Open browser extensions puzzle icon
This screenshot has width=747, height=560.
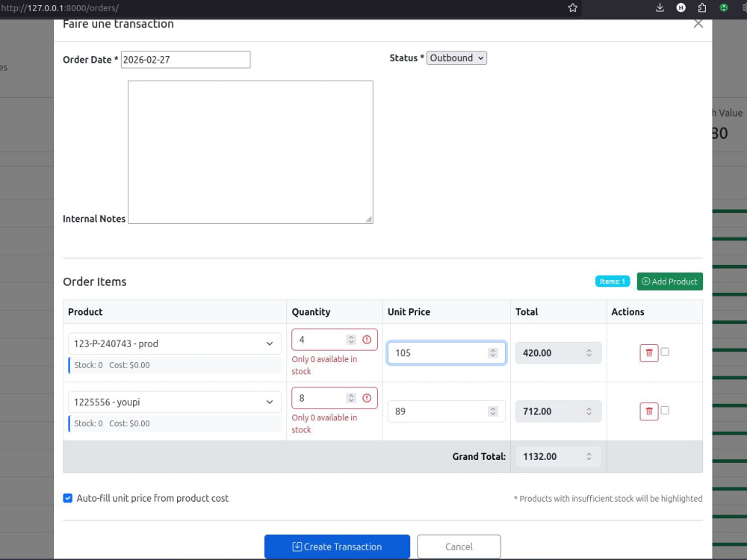(701, 7)
